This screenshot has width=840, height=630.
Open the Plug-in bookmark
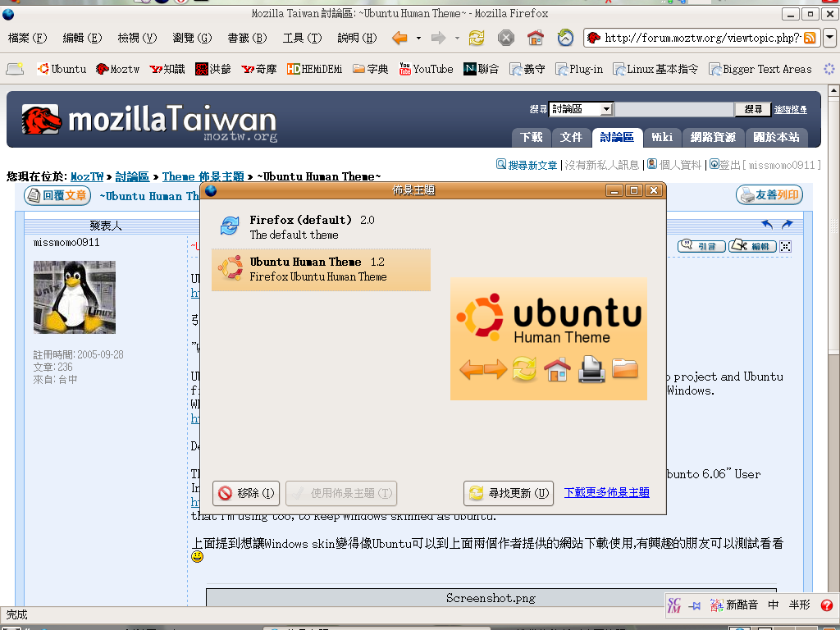579,69
